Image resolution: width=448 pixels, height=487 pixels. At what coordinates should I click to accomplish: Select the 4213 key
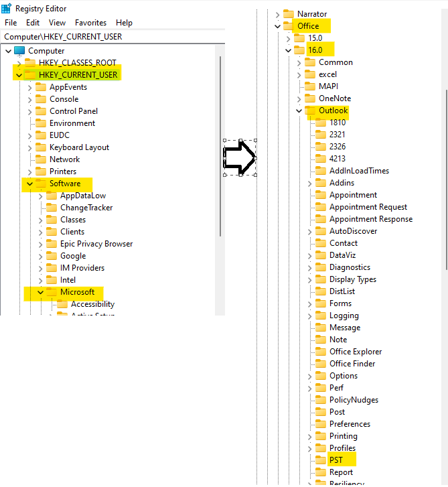337,158
